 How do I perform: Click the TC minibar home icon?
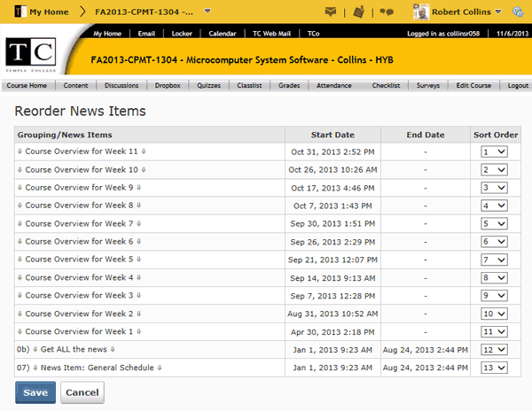point(20,12)
